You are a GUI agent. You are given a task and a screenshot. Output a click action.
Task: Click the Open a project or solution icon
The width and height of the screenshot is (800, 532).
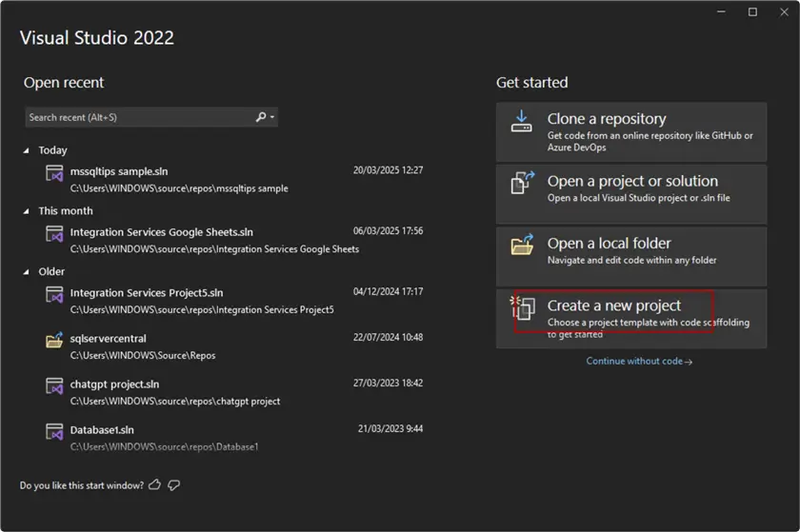[523, 183]
